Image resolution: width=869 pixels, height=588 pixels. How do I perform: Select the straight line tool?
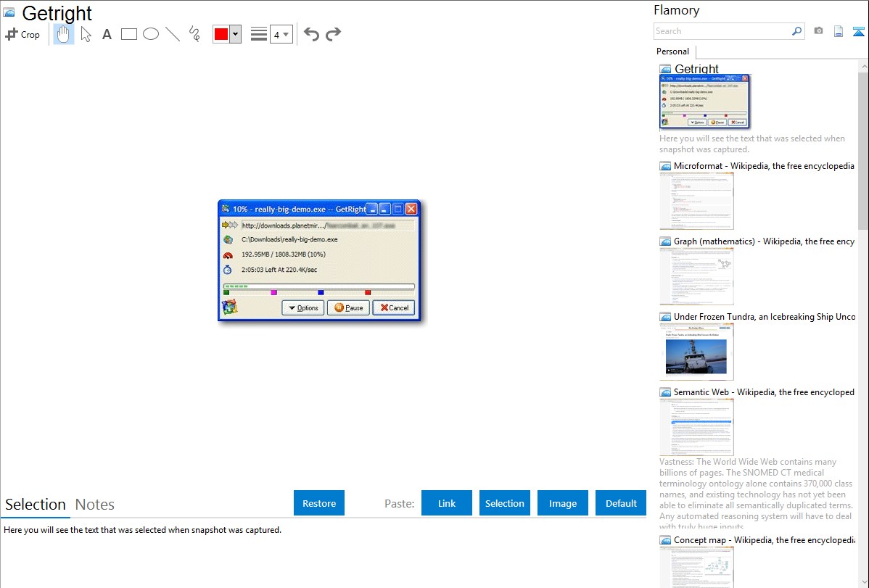click(173, 34)
